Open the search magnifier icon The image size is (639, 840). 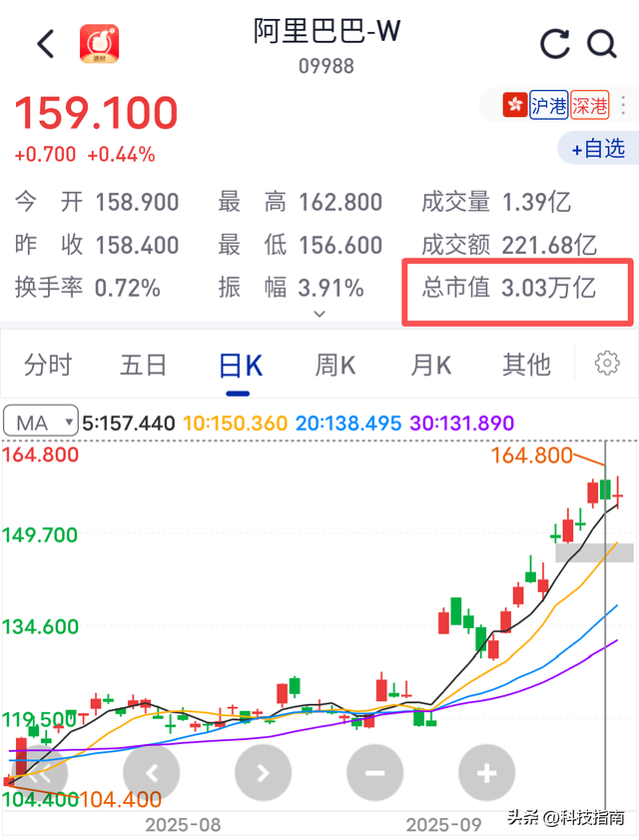point(602,44)
